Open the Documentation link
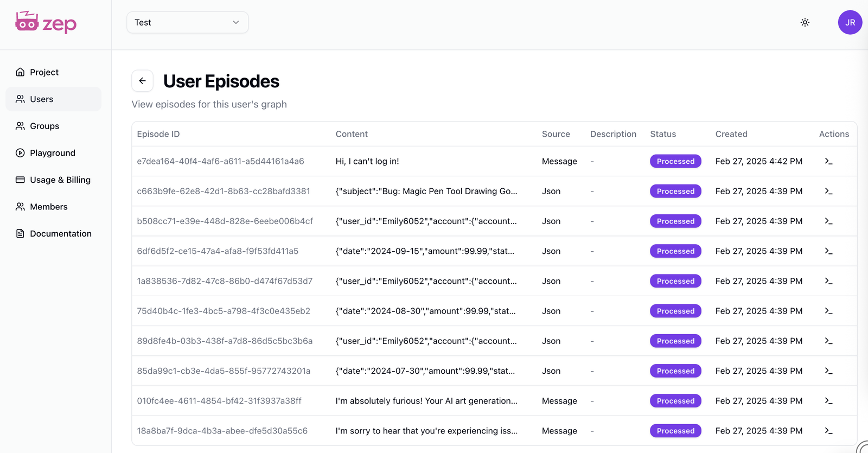This screenshot has width=868, height=453. click(60, 233)
